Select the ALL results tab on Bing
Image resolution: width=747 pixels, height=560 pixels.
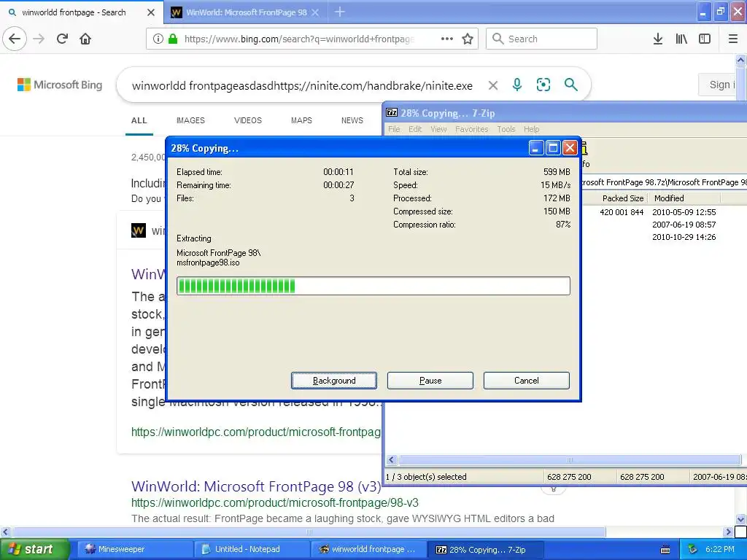point(139,120)
